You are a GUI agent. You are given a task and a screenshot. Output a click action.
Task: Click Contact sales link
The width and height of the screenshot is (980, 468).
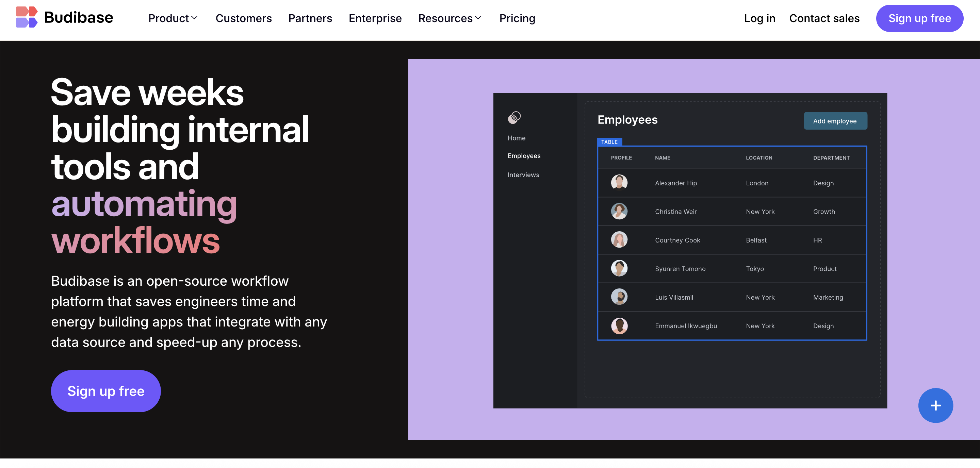click(x=824, y=18)
